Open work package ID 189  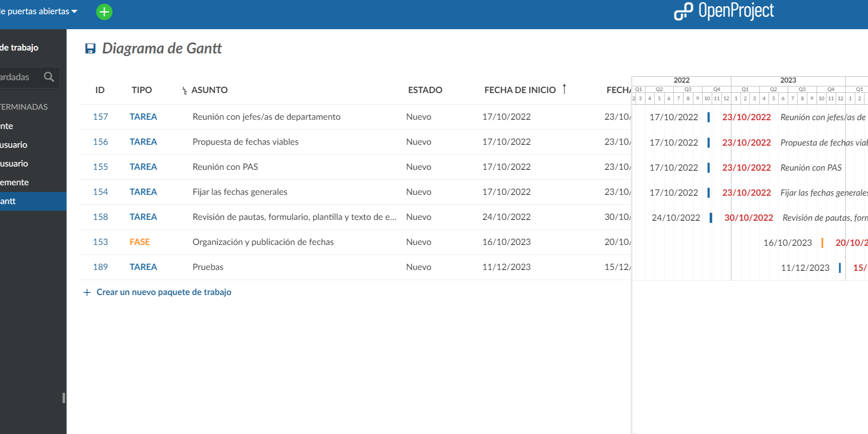[x=100, y=267]
